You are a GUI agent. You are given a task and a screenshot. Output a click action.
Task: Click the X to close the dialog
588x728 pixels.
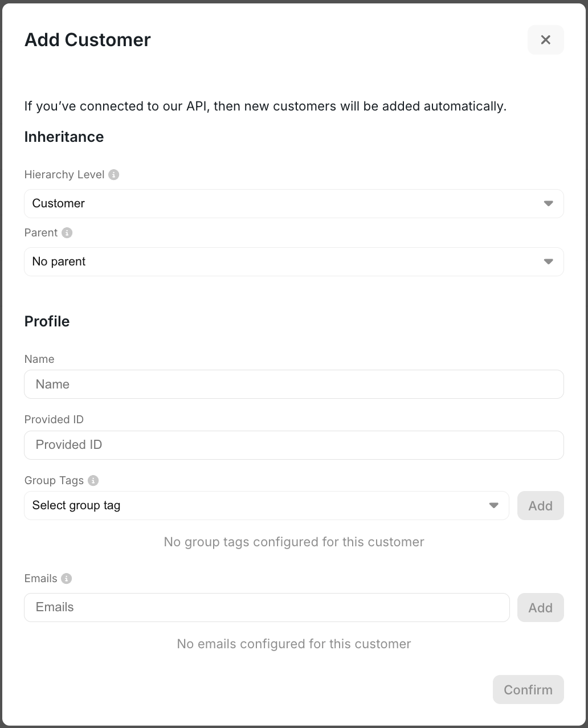point(545,39)
